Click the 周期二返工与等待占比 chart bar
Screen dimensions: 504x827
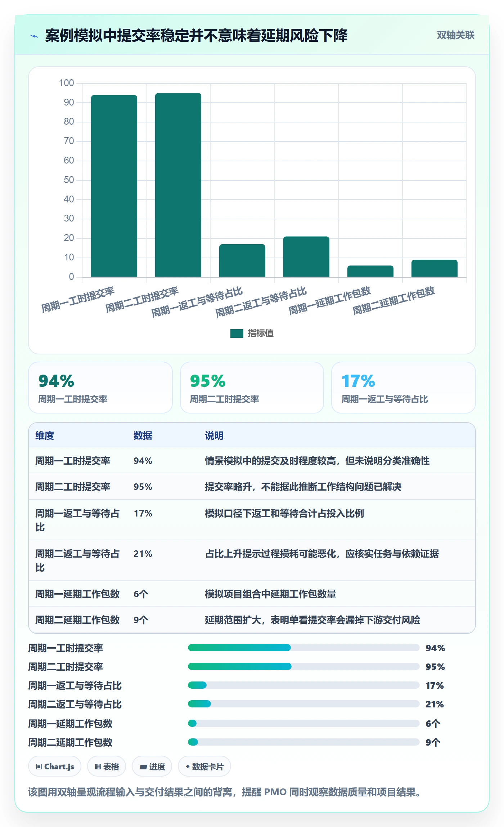[x=306, y=256]
